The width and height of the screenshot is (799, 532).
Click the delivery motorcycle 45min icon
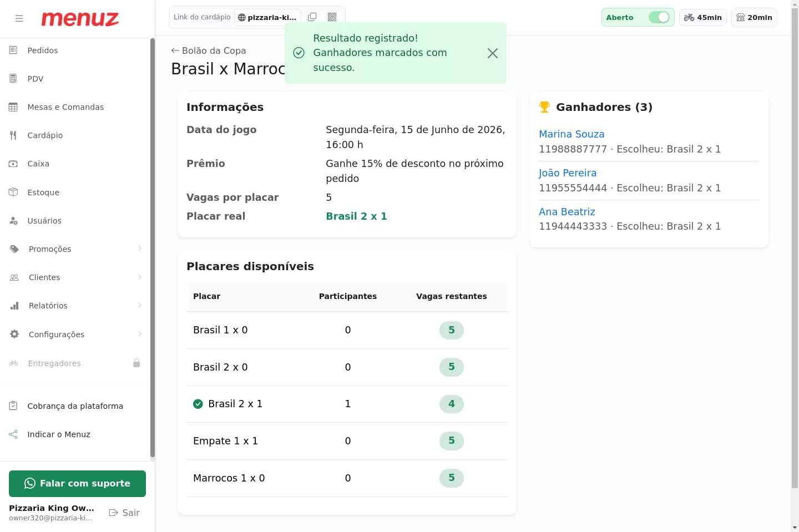(689, 17)
